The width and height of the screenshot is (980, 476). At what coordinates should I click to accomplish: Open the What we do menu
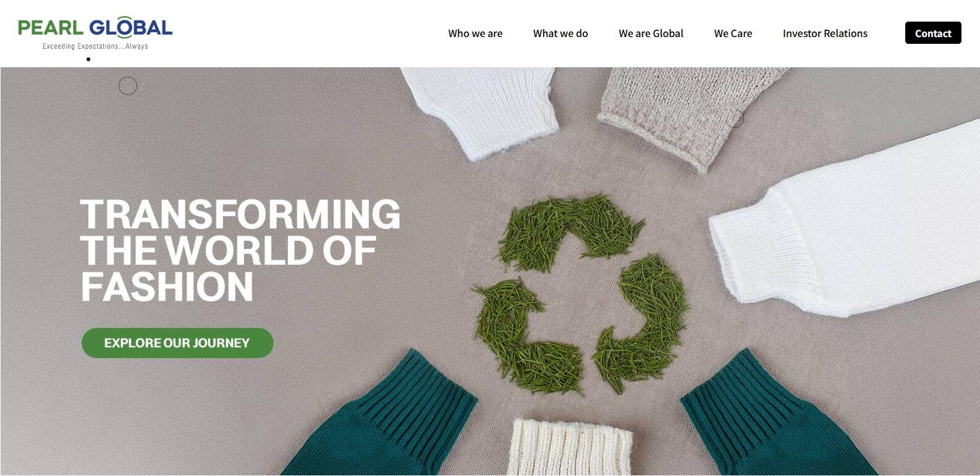pyautogui.click(x=560, y=33)
